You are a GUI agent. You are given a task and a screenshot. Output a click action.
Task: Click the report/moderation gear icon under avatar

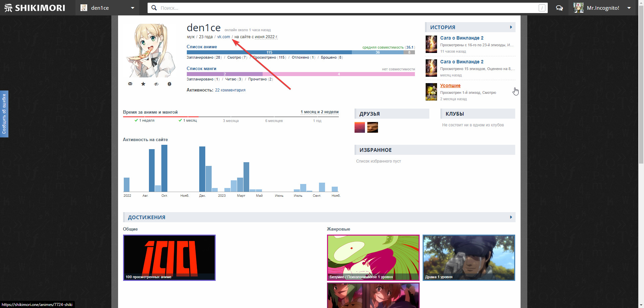tap(169, 84)
